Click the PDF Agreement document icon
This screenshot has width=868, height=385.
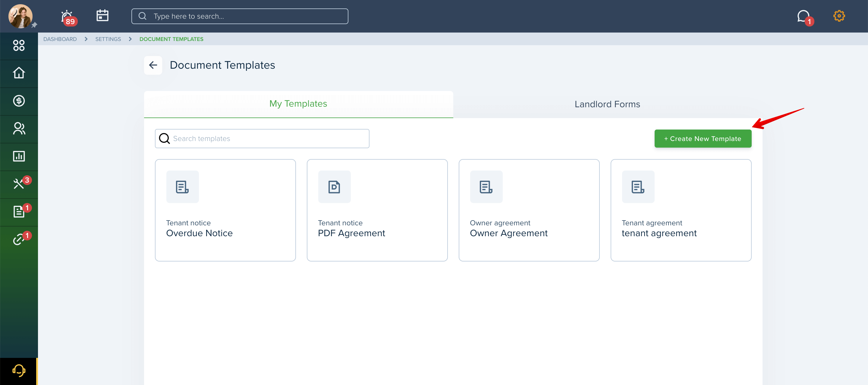pyautogui.click(x=334, y=186)
